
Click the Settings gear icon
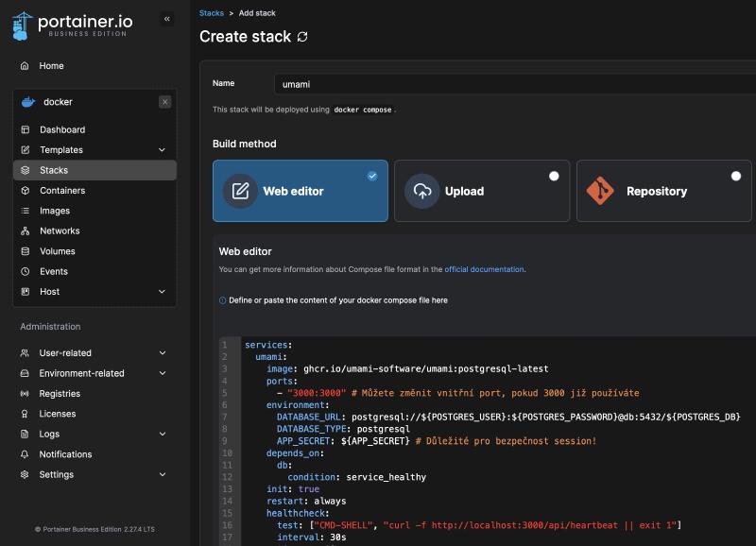point(25,474)
